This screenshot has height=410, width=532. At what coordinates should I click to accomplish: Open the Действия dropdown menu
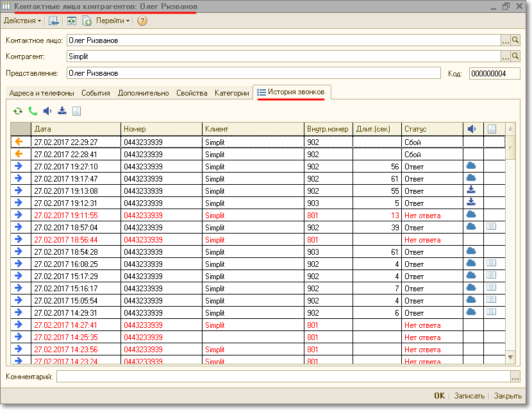click(22, 21)
